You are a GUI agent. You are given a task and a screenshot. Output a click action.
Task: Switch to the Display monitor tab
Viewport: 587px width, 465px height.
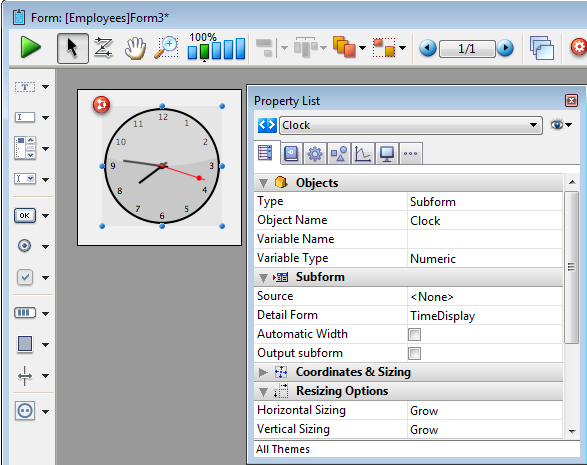387,154
